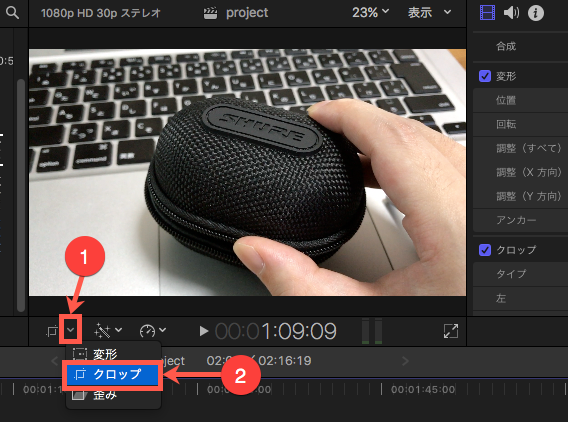The image size is (568, 422).
Task: Open the audio inspector speaker icon
Action: pyautogui.click(x=511, y=13)
